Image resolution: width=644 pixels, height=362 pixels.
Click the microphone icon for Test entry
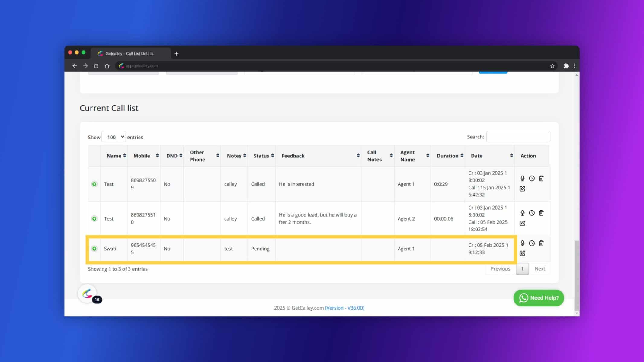pyautogui.click(x=522, y=178)
